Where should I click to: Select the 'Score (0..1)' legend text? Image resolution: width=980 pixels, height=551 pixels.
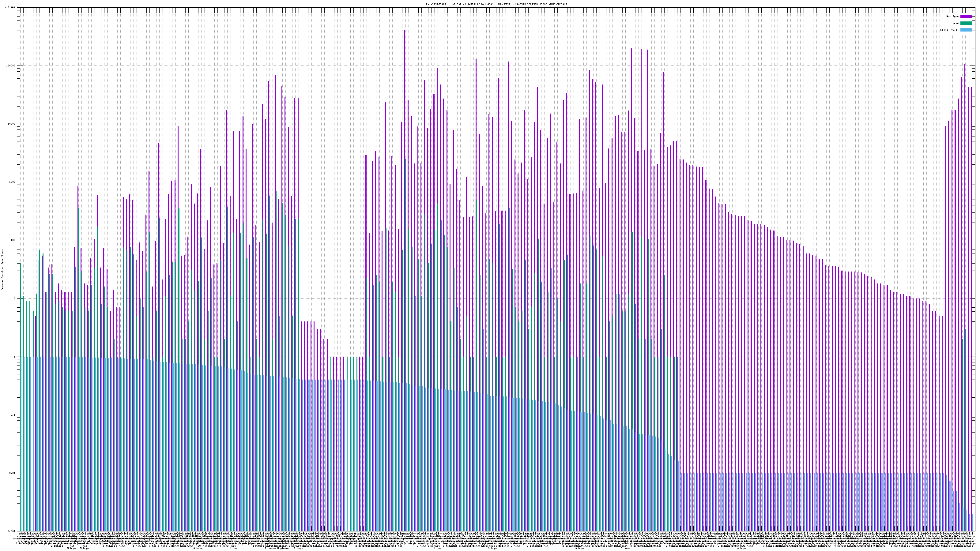tap(949, 30)
